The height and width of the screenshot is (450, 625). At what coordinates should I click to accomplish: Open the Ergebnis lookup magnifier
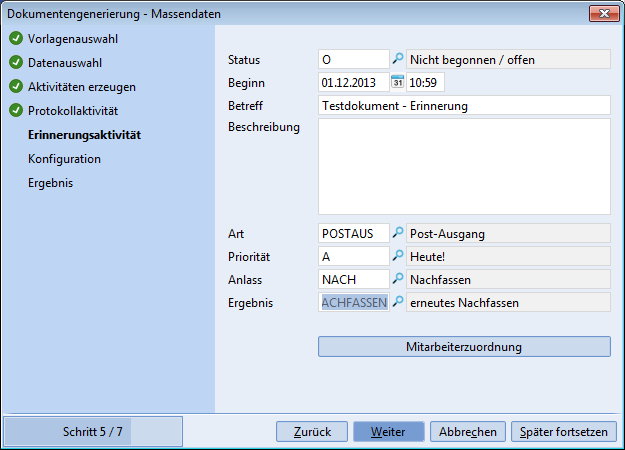[398, 302]
